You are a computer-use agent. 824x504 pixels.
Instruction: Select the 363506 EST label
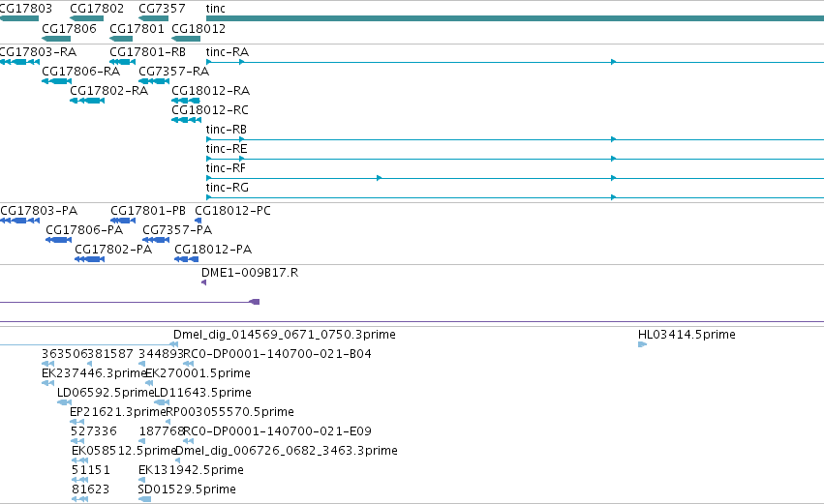[65, 354]
